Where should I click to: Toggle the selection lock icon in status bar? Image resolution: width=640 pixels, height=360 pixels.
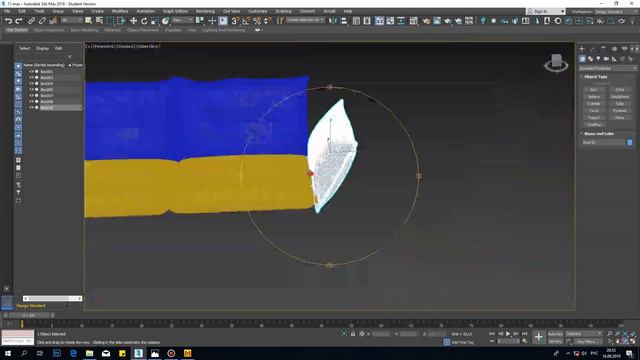click(353, 334)
